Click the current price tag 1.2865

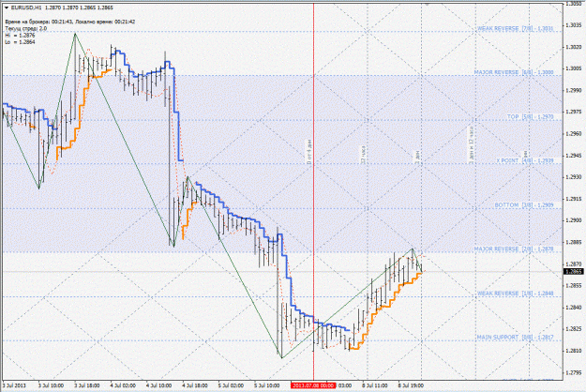point(574,272)
